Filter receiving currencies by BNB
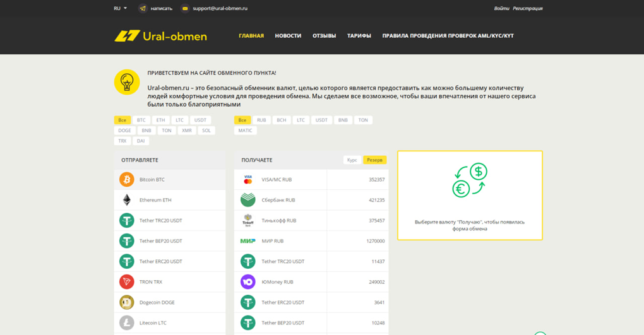644x335 pixels. coord(343,120)
